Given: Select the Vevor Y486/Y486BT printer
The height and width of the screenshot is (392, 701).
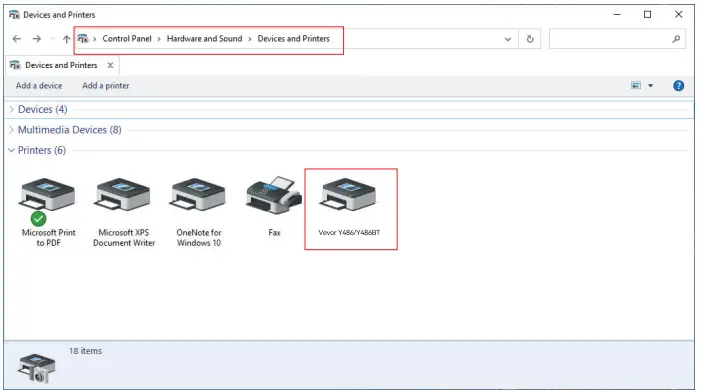Looking at the screenshot, I should click(349, 207).
